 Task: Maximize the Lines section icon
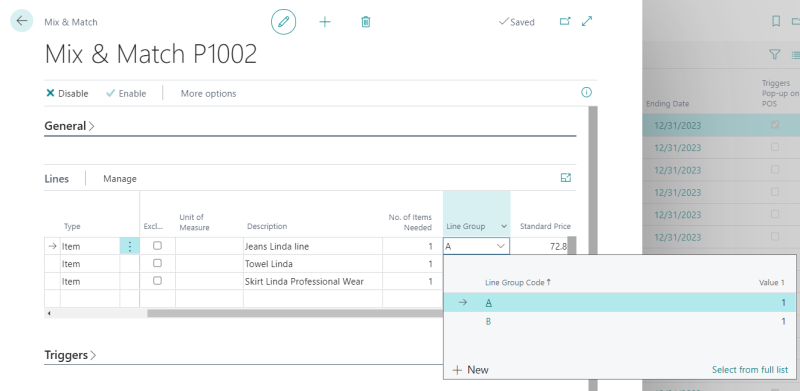pos(565,178)
